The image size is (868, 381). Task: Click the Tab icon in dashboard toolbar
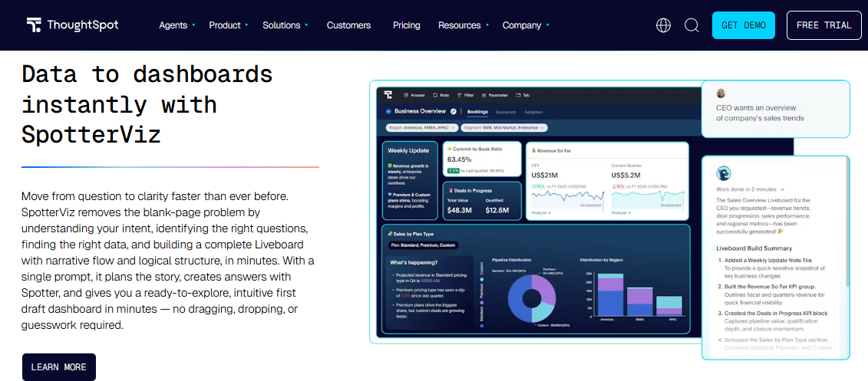[x=518, y=95]
